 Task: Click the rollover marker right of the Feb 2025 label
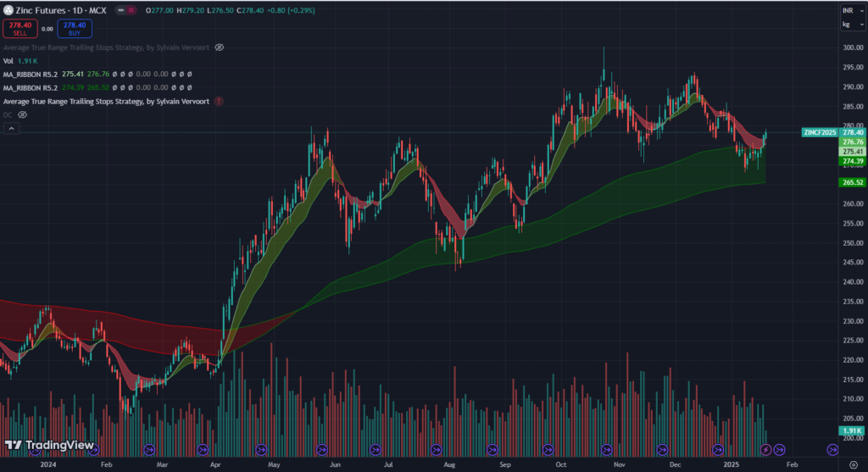[832, 450]
